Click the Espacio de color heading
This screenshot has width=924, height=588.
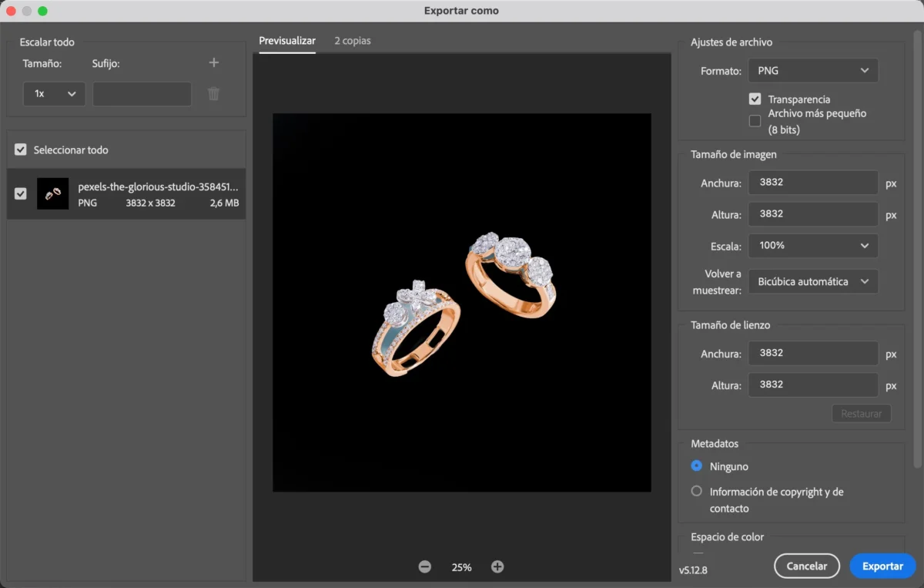728,537
